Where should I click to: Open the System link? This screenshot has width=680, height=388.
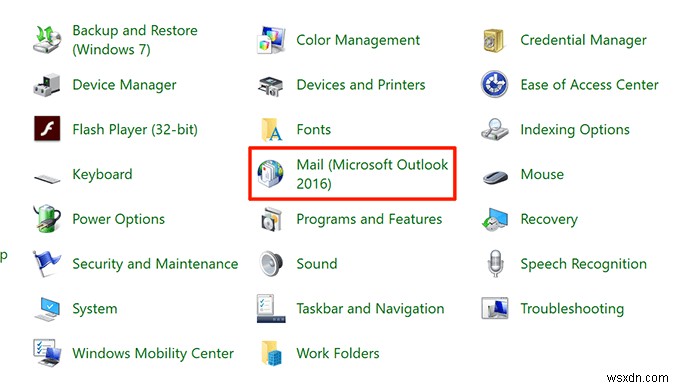click(x=95, y=308)
